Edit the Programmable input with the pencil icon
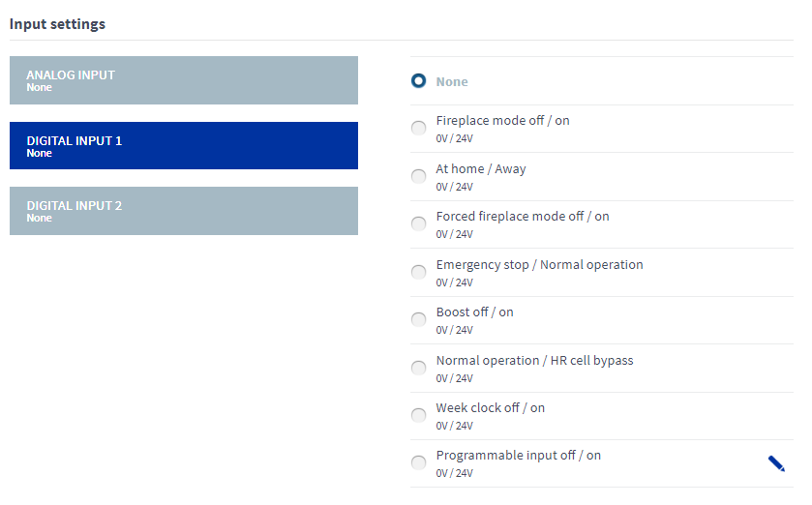Viewport: 812px width, 505px height. [776, 463]
